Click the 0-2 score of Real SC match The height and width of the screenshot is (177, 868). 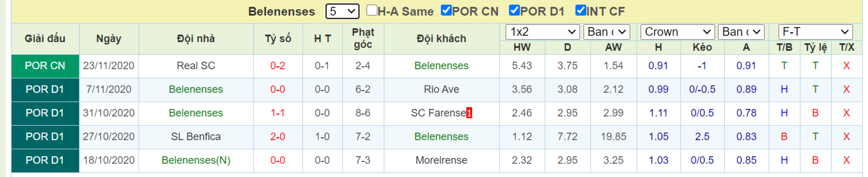point(278,66)
